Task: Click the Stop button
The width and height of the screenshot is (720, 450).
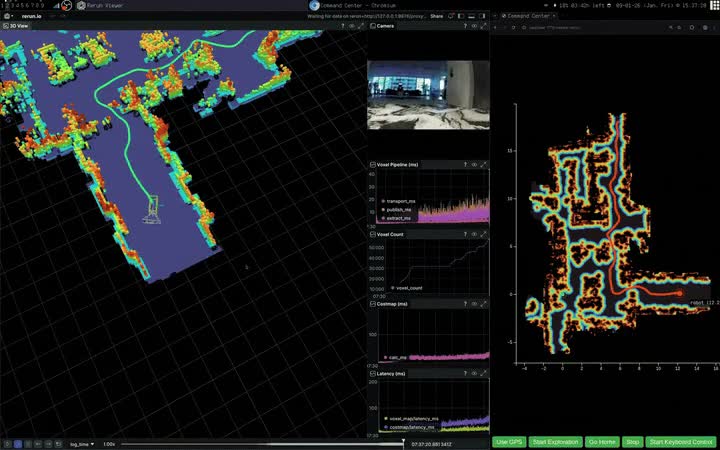Action: coord(632,442)
